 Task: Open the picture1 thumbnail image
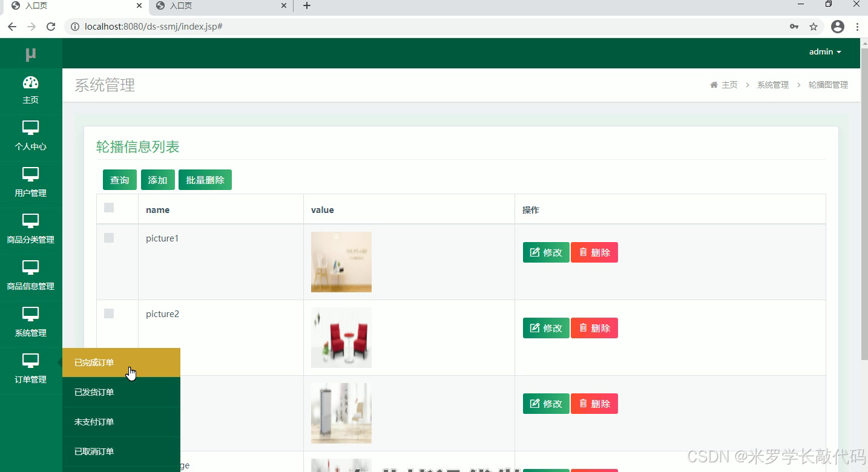tap(341, 262)
